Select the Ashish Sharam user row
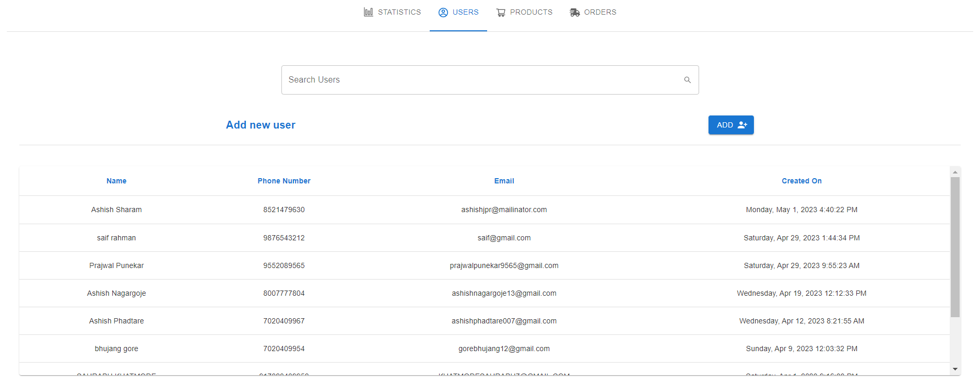This screenshot has height=383, width=980. coord(116,210)
